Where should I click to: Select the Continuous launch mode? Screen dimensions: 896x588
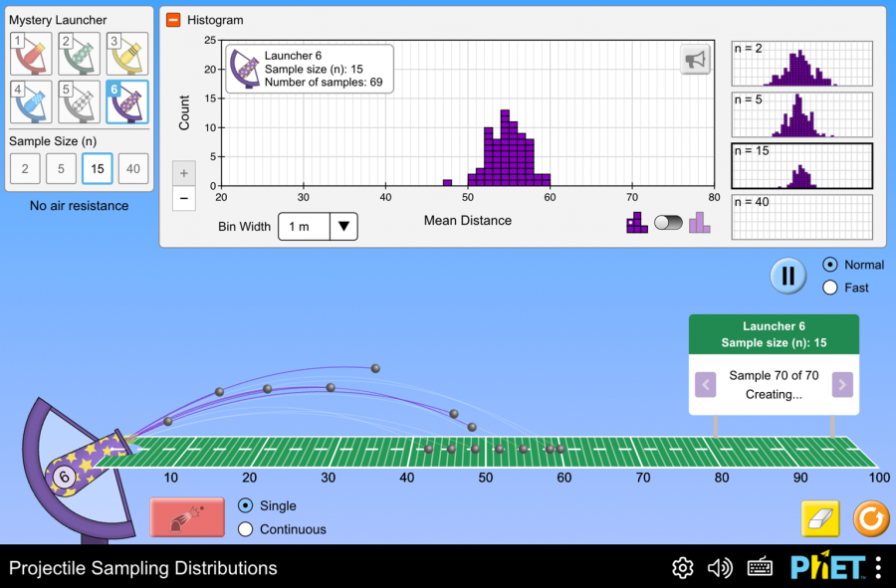(x=246, y=529)
